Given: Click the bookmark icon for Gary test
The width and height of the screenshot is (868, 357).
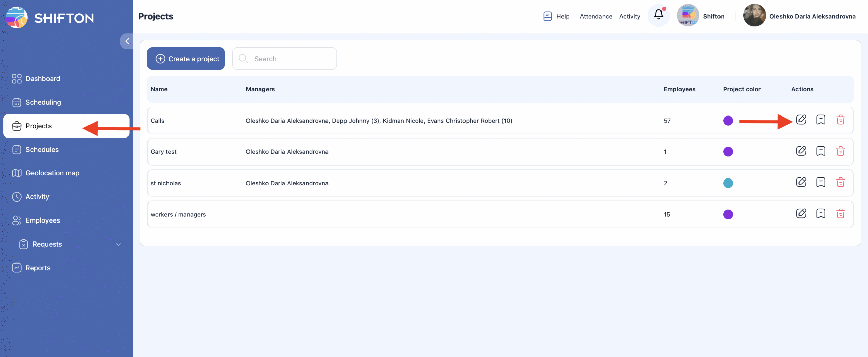Looking at the screenshot, I should (x=821, y=151).
